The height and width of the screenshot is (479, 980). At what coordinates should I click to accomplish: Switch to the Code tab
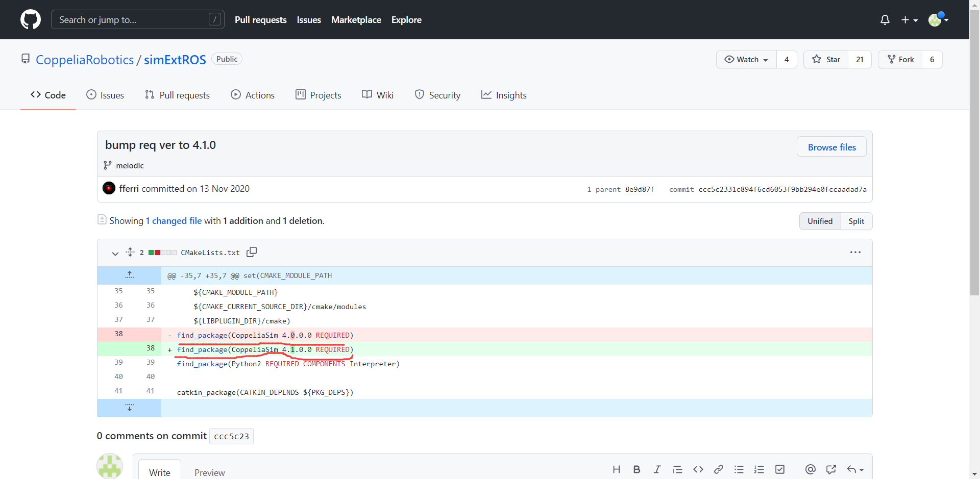tap(48, 95)
